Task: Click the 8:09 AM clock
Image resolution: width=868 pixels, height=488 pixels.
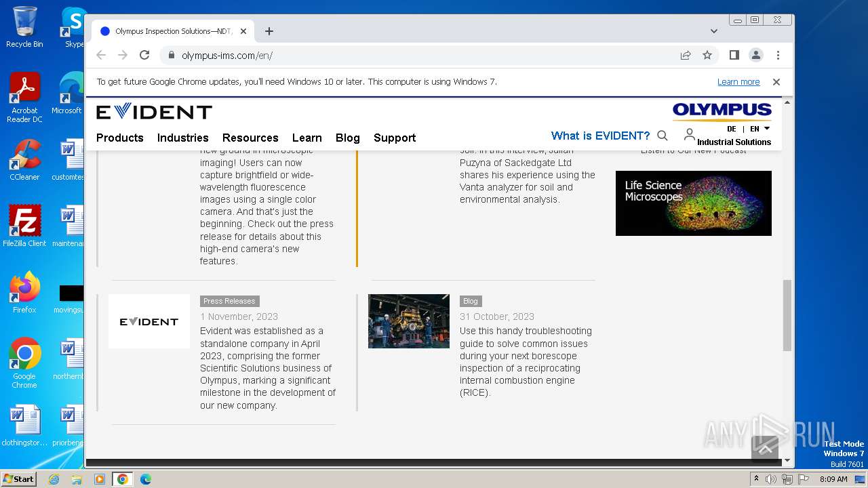Action: [x=833, y=479]
